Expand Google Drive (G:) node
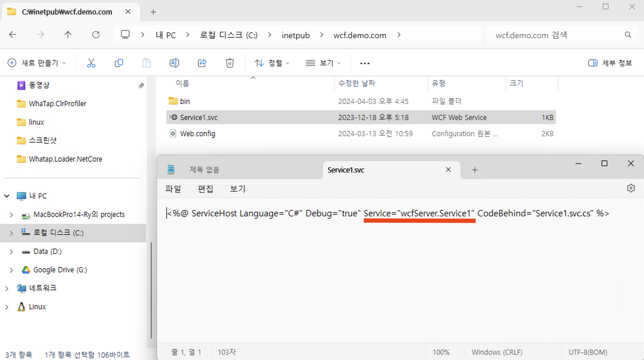This screenshot has width=644, height=360. click(x=11, y=270)
